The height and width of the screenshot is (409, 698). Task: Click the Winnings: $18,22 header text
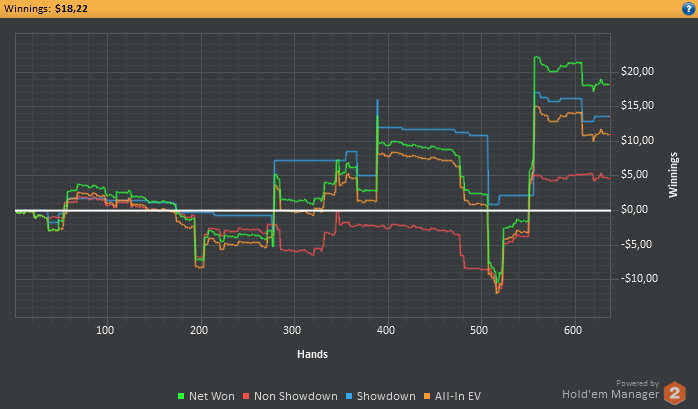[46, 8]
